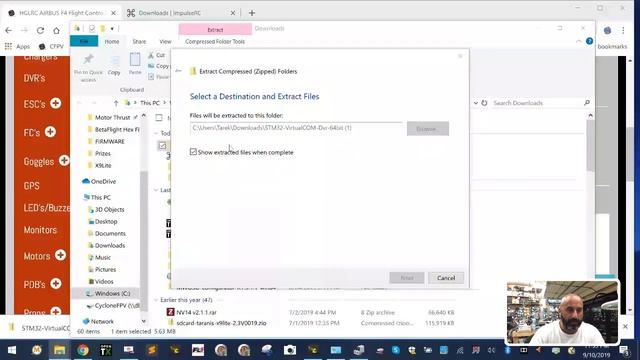640x360 pixels.
Task: Open new Chrome tab
Action: click(252, 13)
